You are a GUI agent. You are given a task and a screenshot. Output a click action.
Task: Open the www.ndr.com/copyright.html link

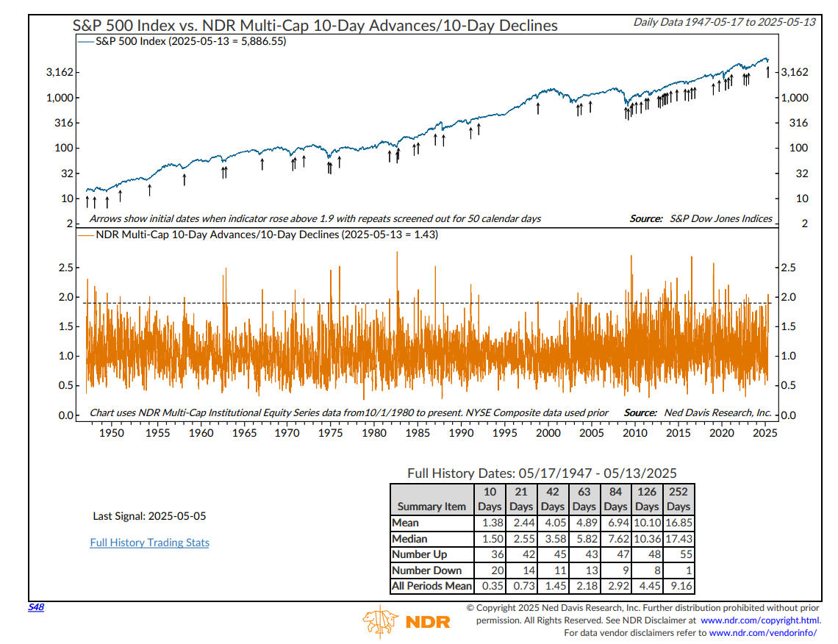pos(760,620)
